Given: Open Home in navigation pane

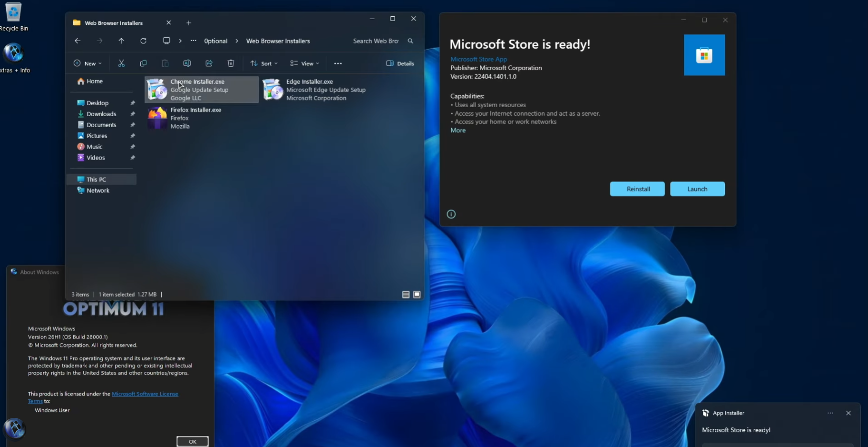Looking at the screenshot, I should tap(90, 81).
